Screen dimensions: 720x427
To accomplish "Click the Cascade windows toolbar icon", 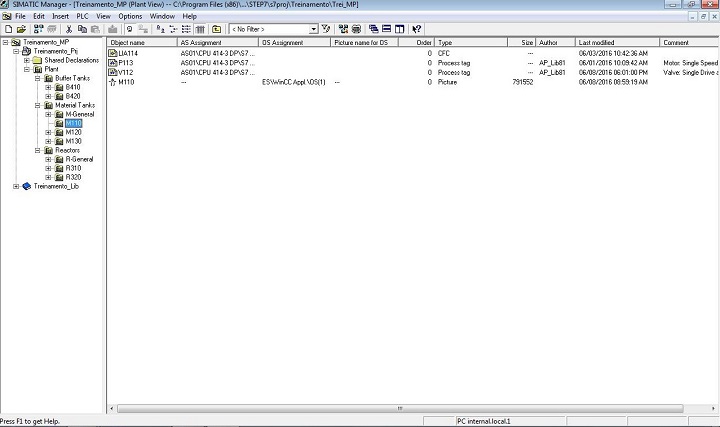I will pos(374,29).
